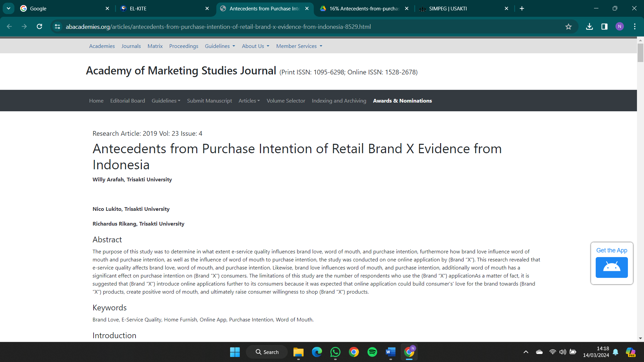
Task: Expand the About Us dropdown menu
Action: pos(255,46)
